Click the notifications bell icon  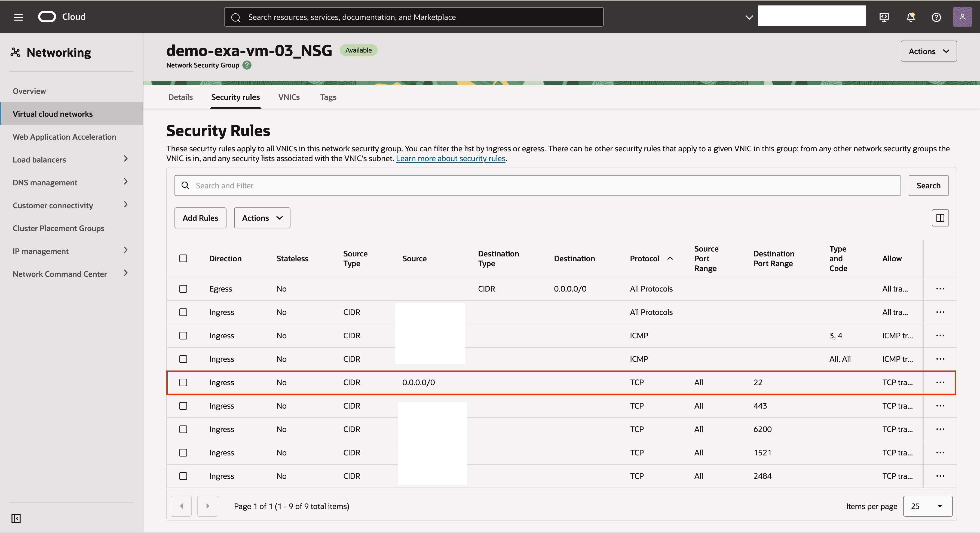pos(910,17)
